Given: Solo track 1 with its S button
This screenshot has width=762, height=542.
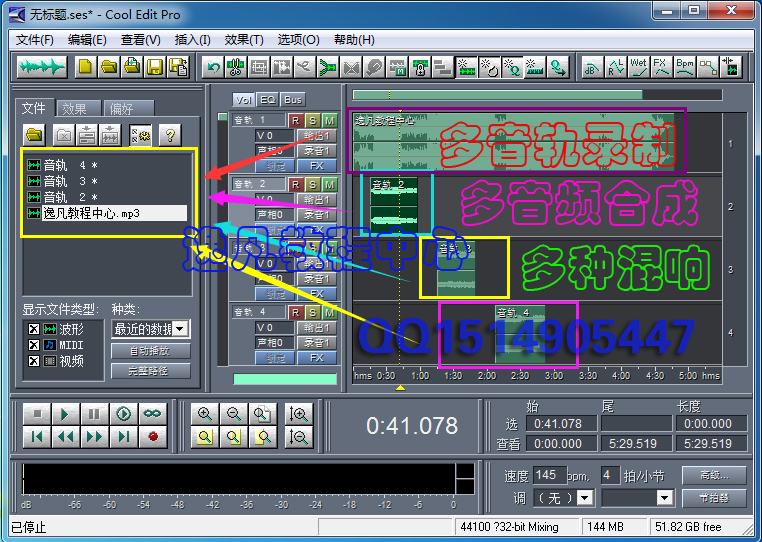Looking at the screenshot, I should click(312, 120).
